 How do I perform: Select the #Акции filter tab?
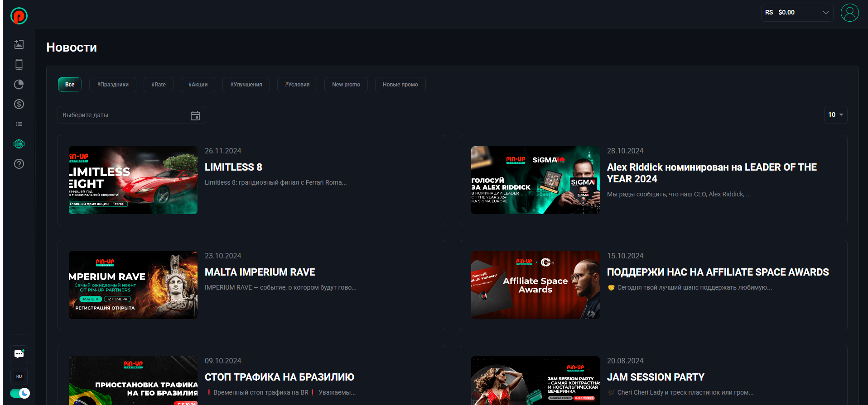coord(198,85)
